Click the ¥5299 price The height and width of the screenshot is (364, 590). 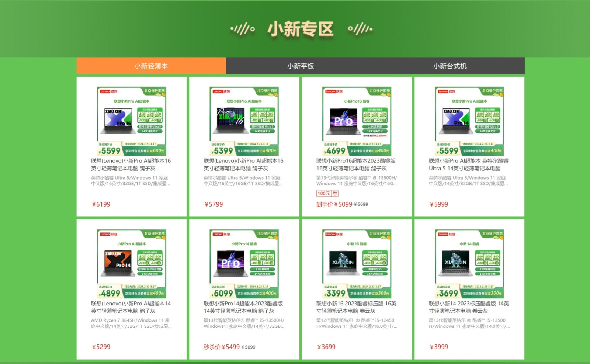click(x=101, y=347)
